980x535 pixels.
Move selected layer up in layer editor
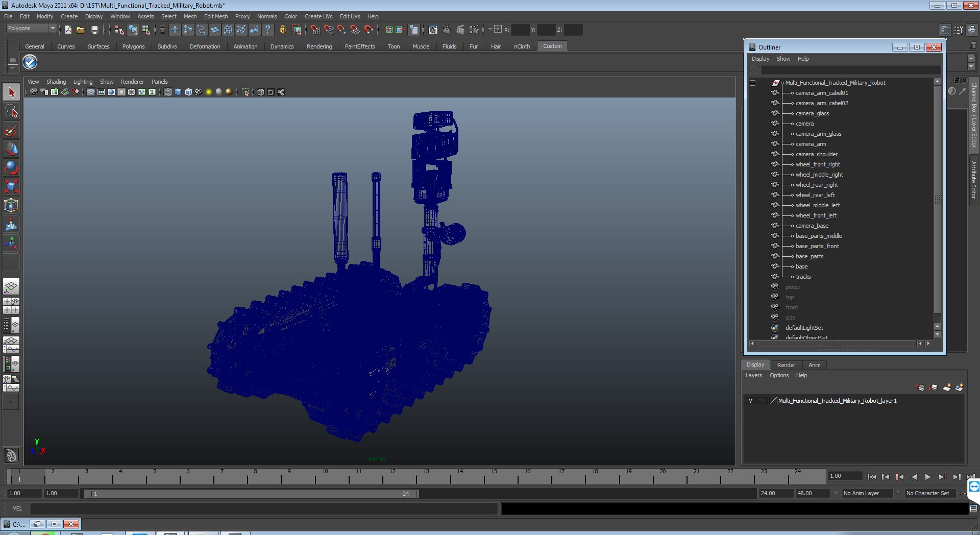tap(921, 387)
